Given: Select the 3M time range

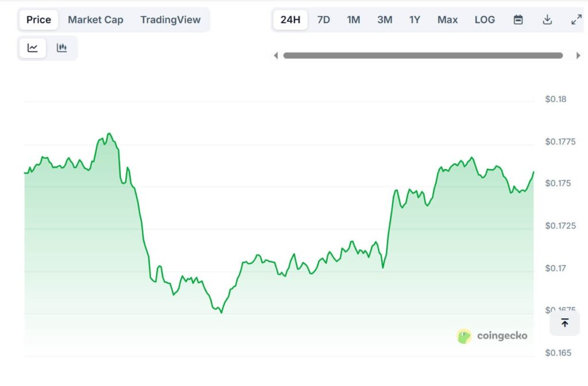Looking at the screenshot, I should point(384,19).
